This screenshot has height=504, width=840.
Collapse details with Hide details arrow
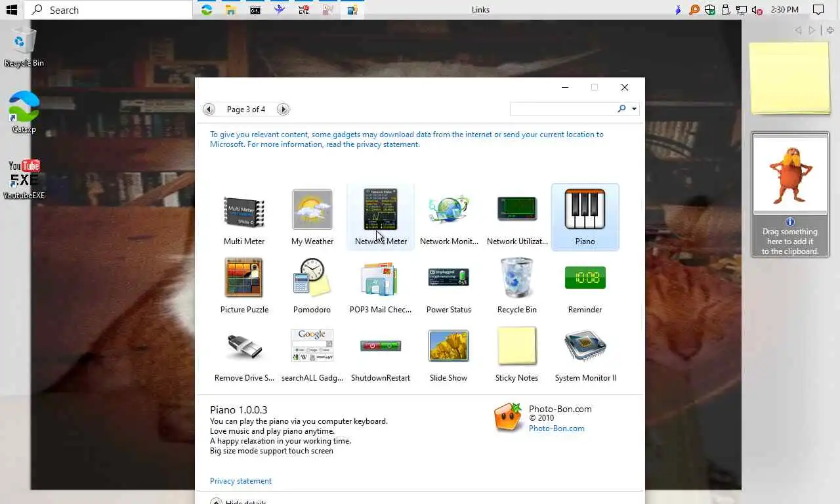[x=216, y=501]
